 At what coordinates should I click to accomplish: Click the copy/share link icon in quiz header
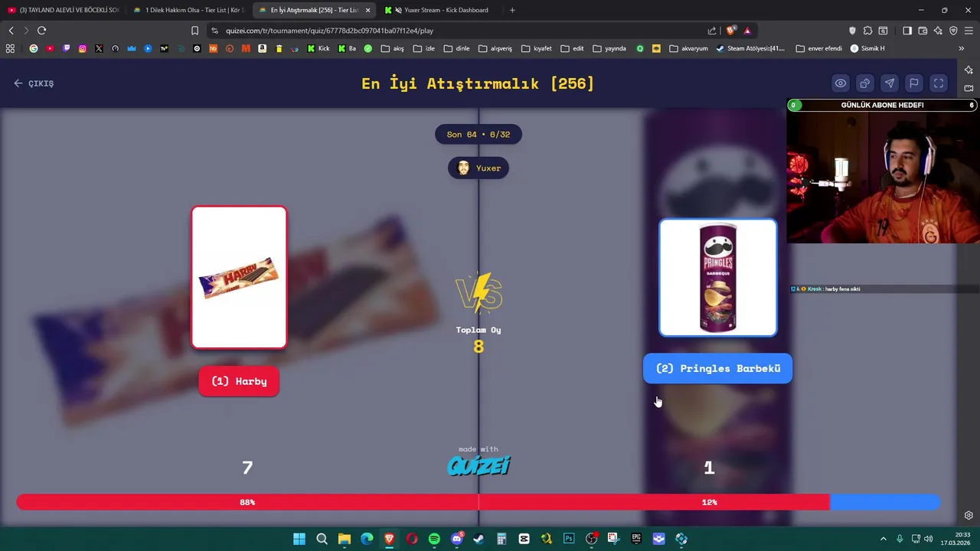click(x=865, y=83)
